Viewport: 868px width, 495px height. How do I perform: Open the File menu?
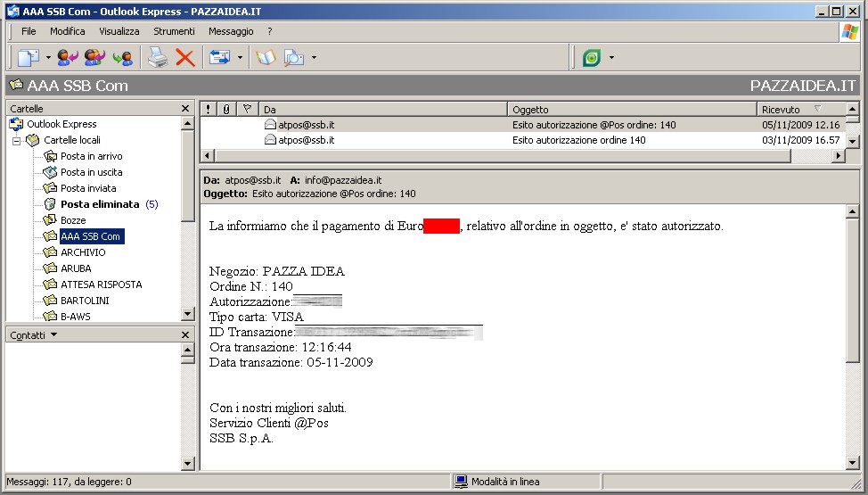tap(29, 31)
